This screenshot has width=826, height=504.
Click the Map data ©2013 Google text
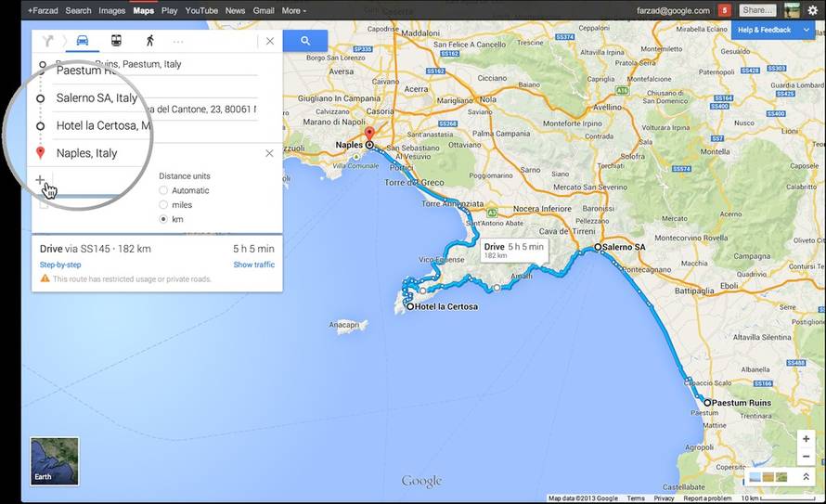point(583,498)
